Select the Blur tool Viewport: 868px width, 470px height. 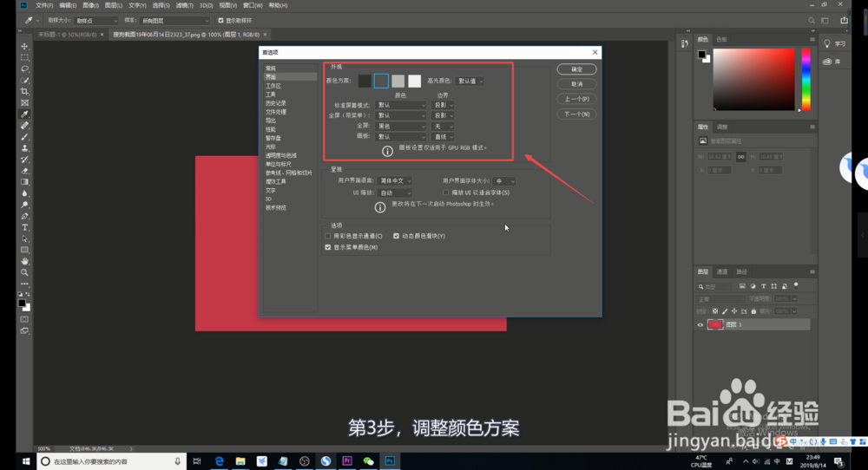24,193
